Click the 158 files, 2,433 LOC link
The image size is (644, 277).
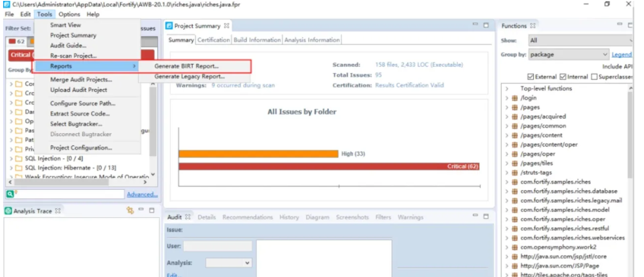(x=419, y=65)
